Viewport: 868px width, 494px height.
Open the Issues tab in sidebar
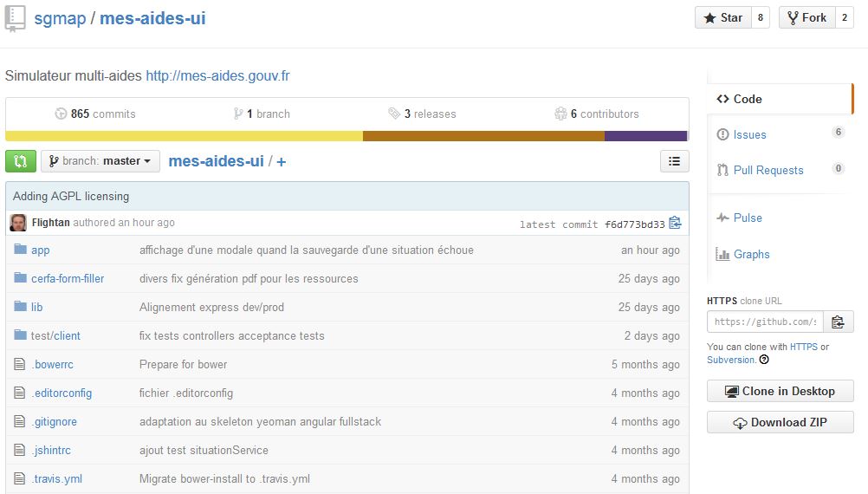pyautogui.click(x=749, y=134)
